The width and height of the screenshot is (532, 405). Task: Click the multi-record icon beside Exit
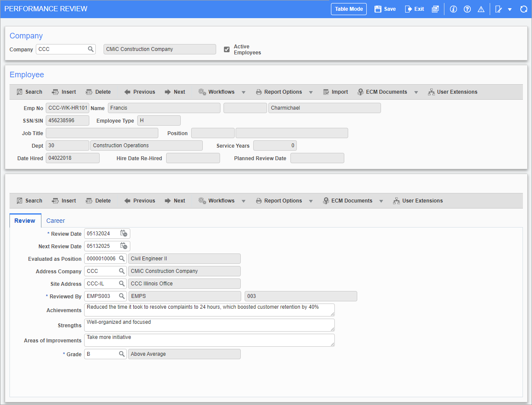(435, 9)
